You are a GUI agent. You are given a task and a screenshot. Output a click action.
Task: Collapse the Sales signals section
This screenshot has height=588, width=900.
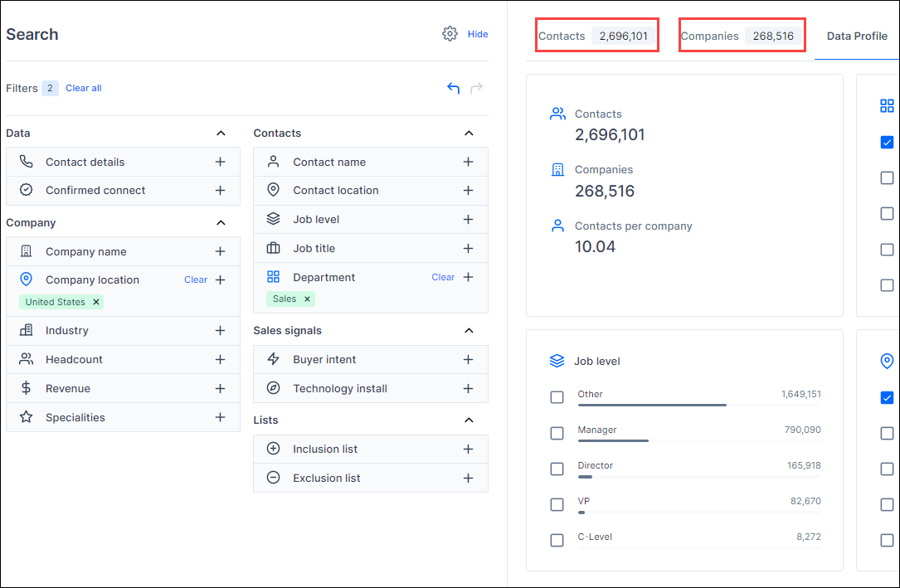click(469, 330)
